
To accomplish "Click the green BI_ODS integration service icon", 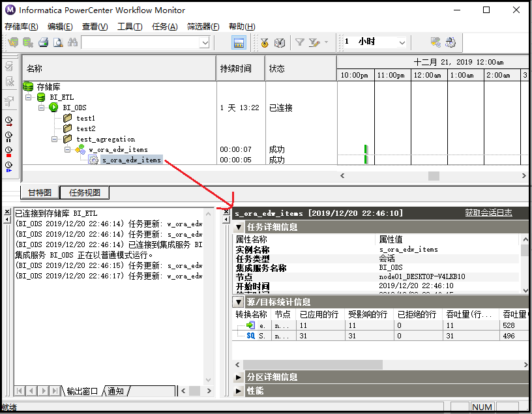I will click(x=53, y=108).
